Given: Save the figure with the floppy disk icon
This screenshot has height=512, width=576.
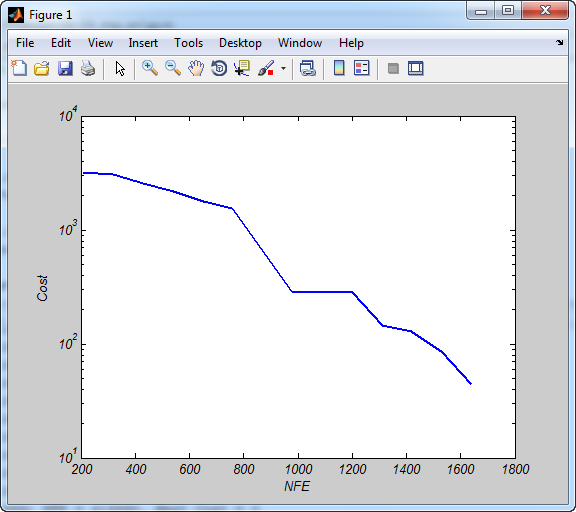Looking at the screenshot, I should (x=65, y=68).
